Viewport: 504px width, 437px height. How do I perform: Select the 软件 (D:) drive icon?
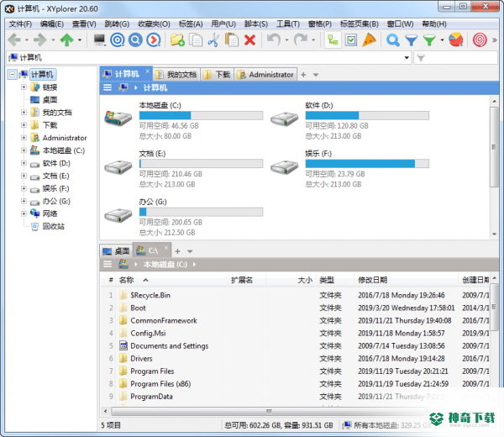tap(285, 118)
